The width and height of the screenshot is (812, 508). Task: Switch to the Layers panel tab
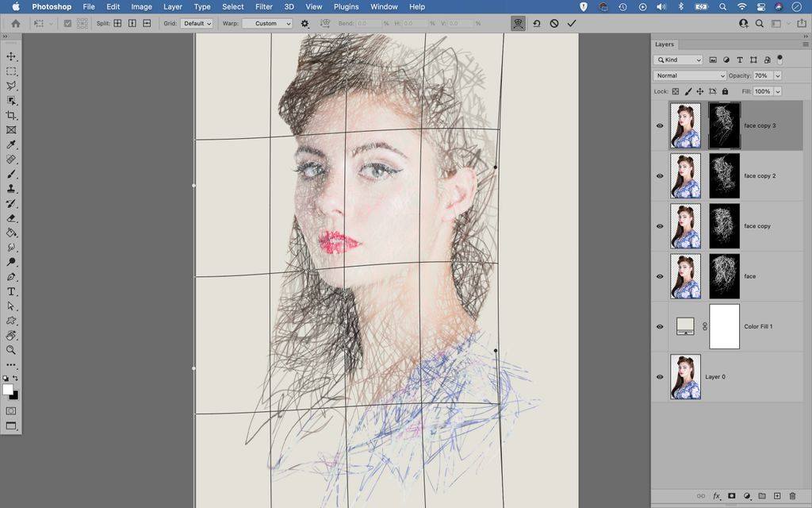point(665,44)
